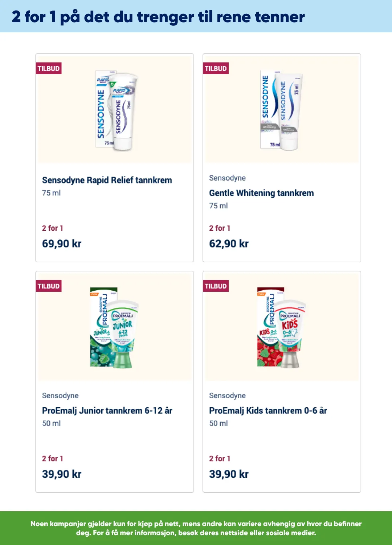This screenshot has width=392, height=545.
Task: Click TILBUD badge on ProEmalj Junior card
Action: pyautogui.click(x=49, y=286)
